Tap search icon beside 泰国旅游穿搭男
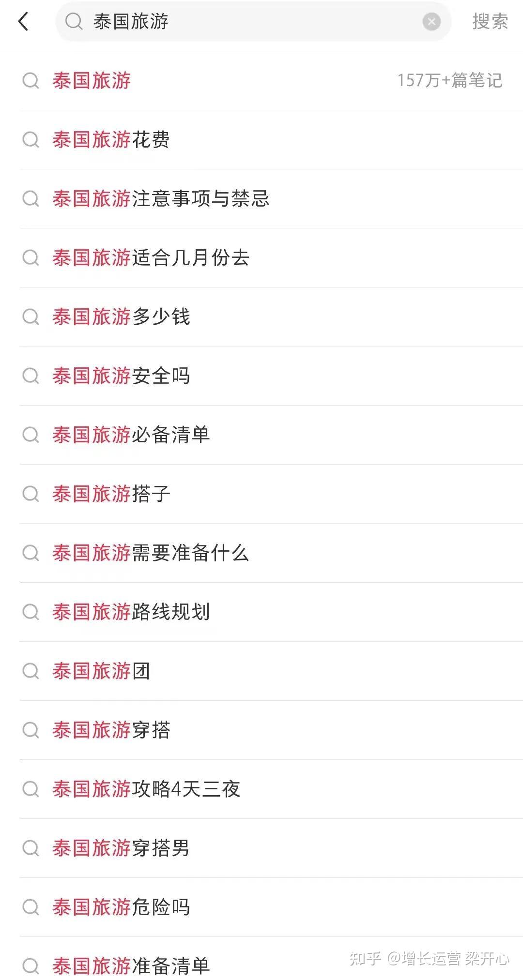This screenshot has width=523, height=980. pos(31,848)
